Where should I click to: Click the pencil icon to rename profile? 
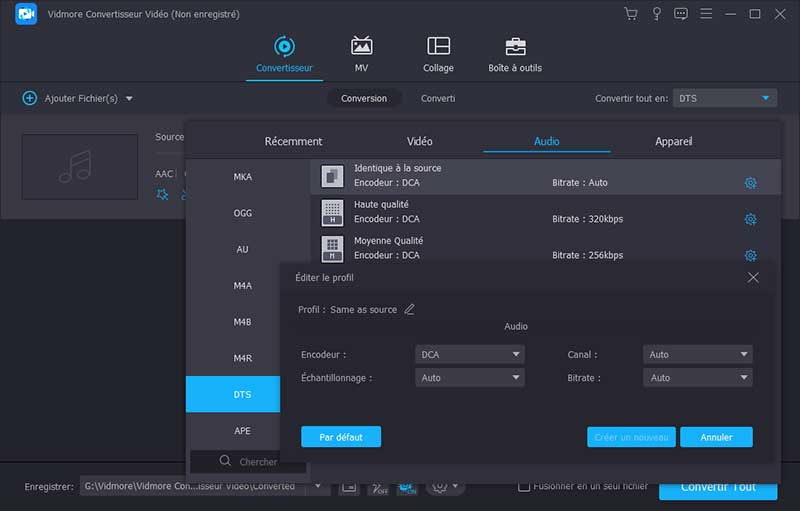pos(409,310)
